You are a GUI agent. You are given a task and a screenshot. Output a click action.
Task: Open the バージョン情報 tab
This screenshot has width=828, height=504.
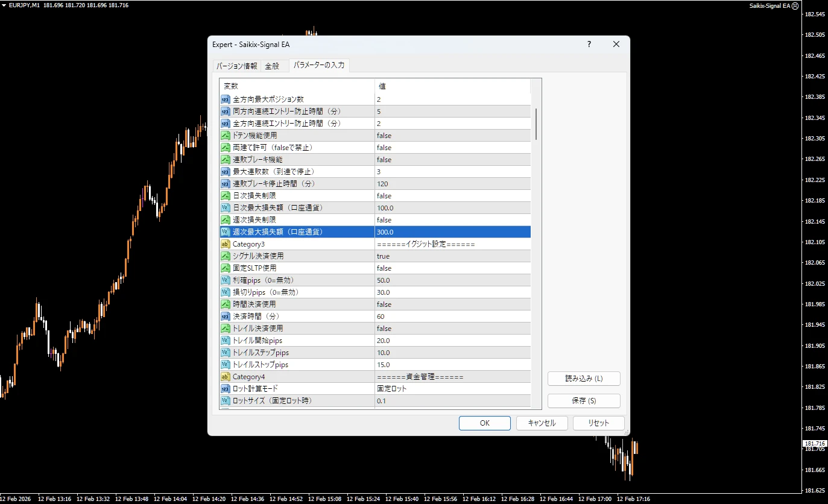[x=236, y=66]
